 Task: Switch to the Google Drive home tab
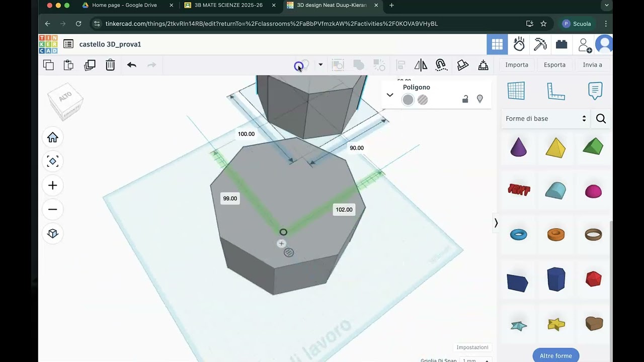pyautogui.click(x=124, y=5)
